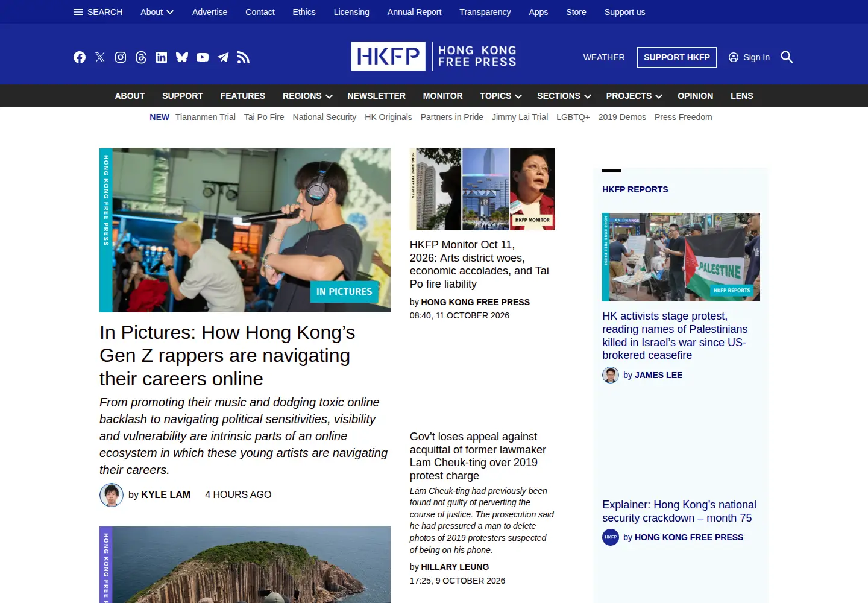
Task: Open Hillary Leung's author page
Action: [455, 567]
